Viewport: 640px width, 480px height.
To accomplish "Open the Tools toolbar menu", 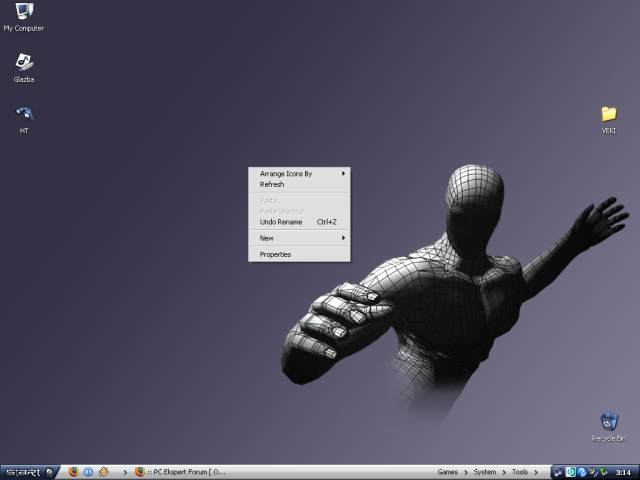I will click(520, 472).
